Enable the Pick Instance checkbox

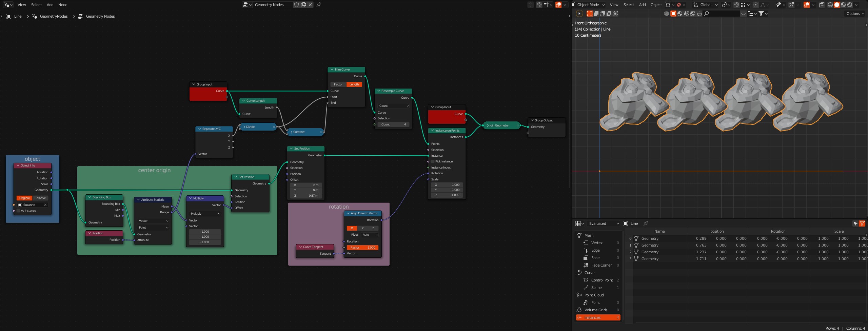pos(433,161)
